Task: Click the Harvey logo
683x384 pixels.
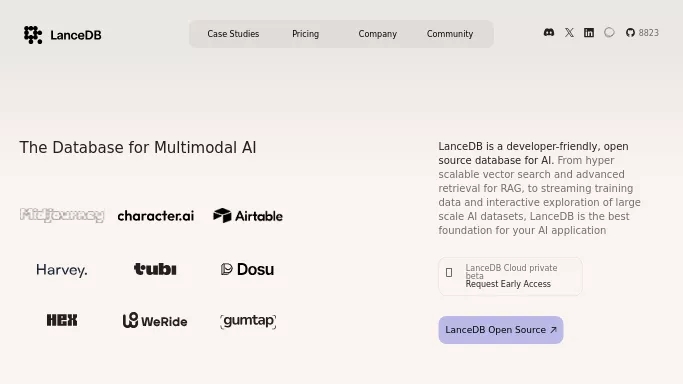Action: pos(62,270)
